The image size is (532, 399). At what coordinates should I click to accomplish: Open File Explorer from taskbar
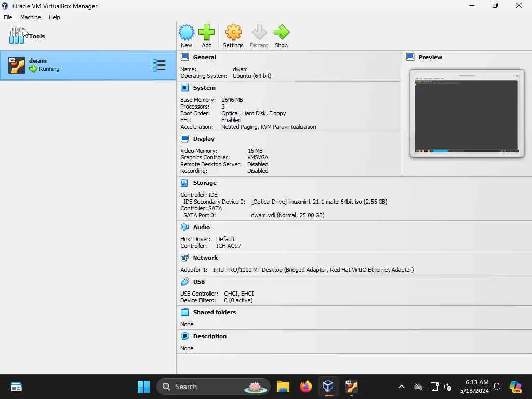(x=283, y=387)
